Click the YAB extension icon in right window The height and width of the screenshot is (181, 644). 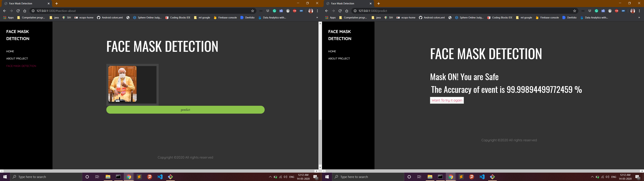pos(616,11)
